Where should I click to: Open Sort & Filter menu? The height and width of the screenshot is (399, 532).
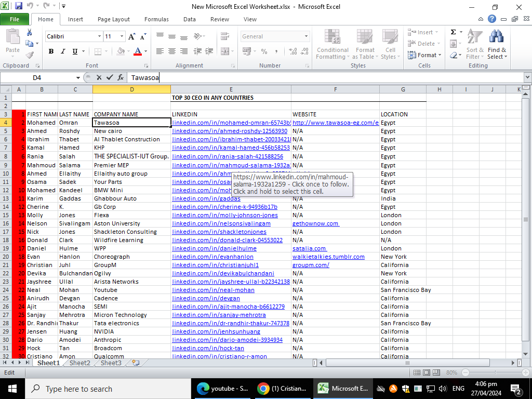[x=475, y=45]
